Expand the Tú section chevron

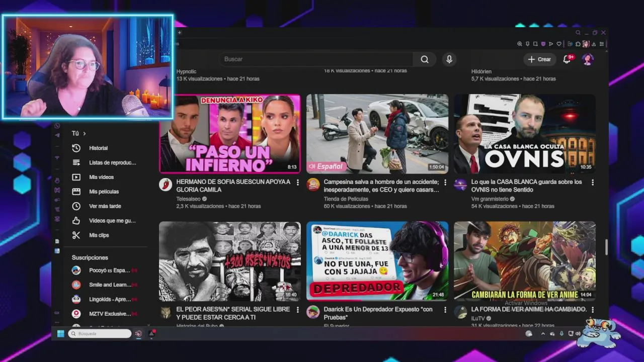[85, 134]
